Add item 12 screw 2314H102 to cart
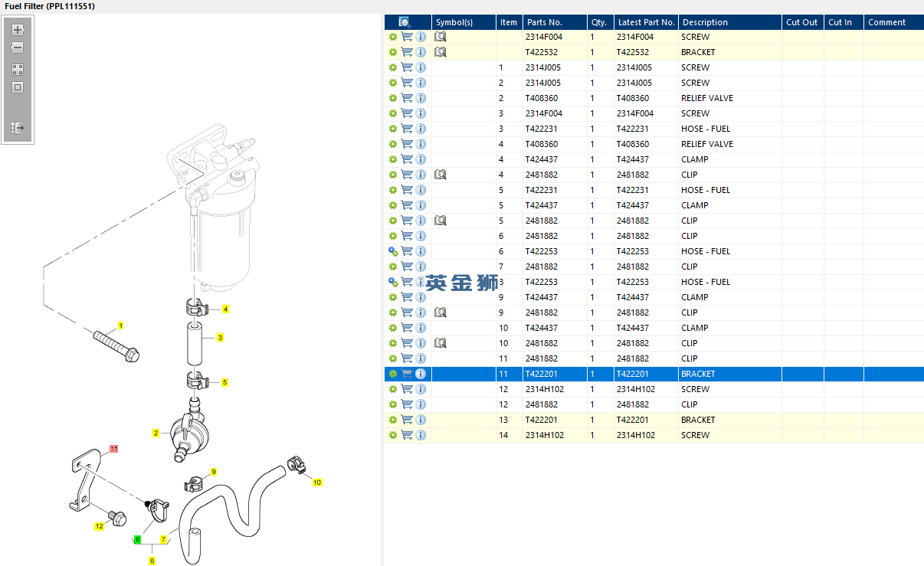The image size is (924, 566). point(407,389)
